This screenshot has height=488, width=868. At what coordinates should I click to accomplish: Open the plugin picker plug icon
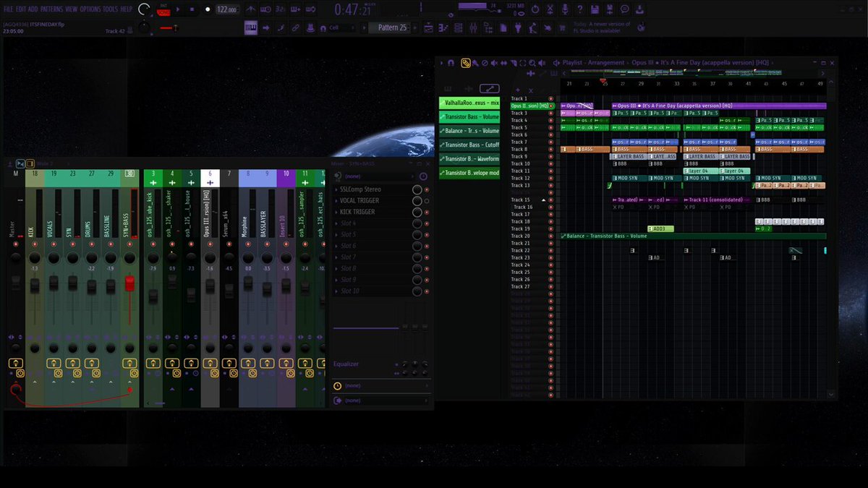point(518,28)
